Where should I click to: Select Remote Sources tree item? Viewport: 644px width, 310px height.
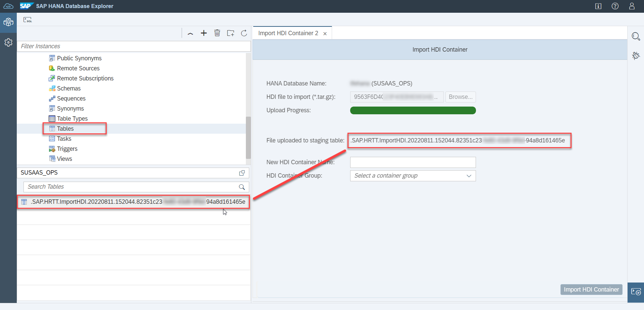tap(78, 68)
